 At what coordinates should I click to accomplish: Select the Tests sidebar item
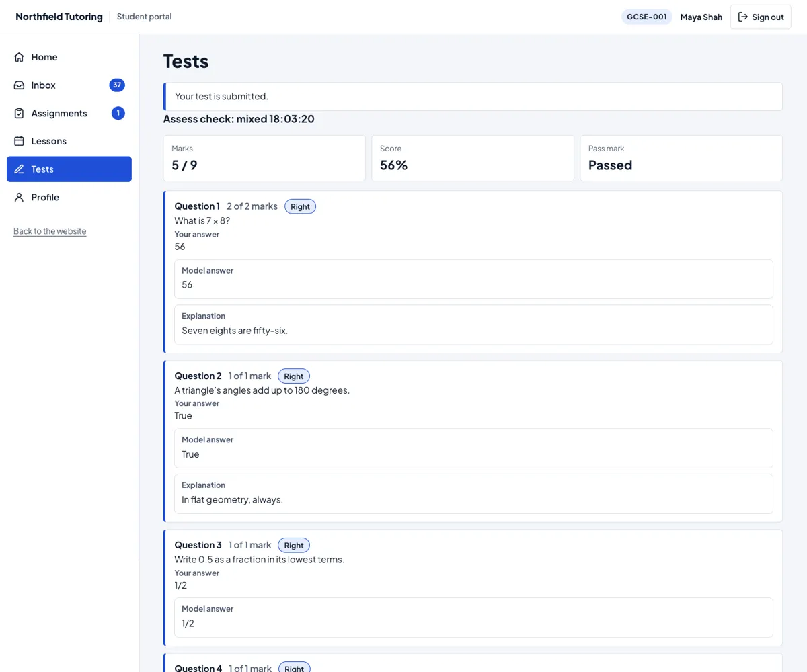(x=69, y=169)
